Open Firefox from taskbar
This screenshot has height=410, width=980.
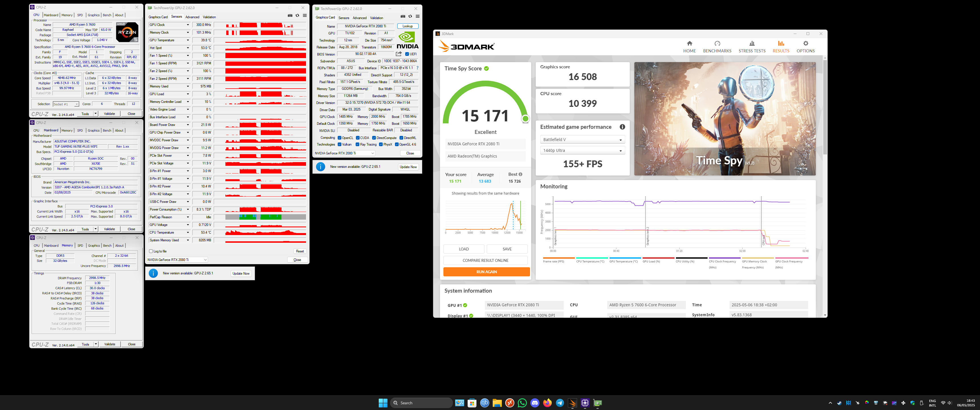point(547,403)
